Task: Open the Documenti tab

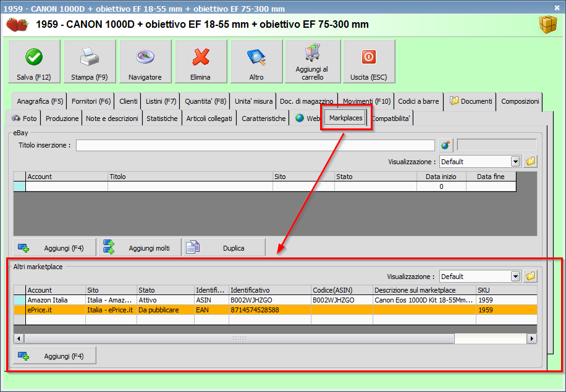Action: coord(471,101)
